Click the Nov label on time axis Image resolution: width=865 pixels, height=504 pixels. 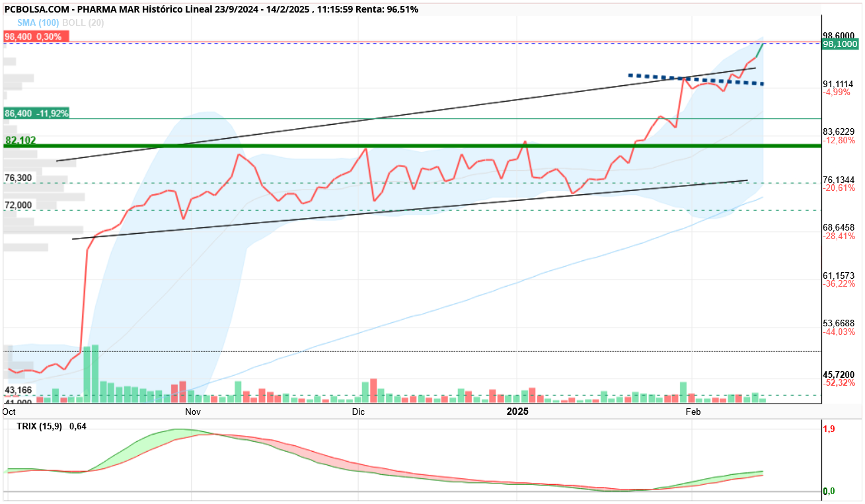click(192, 412)
